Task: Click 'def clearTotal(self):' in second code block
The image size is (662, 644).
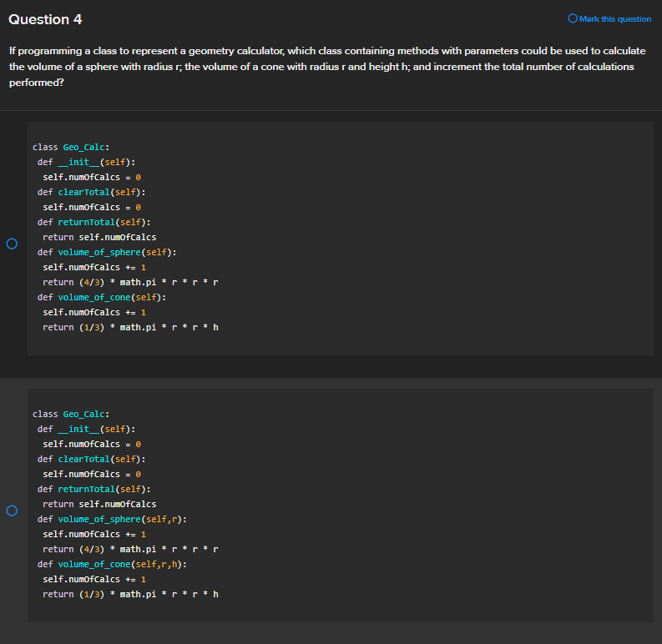Action: [92, 459]
